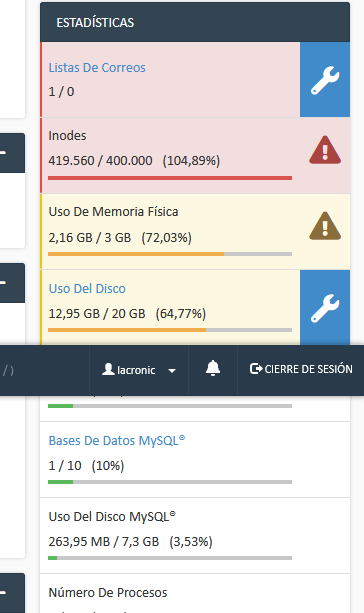Open notifications bell icon
This screenshot has width=364, height=613.
pos(213,369)
